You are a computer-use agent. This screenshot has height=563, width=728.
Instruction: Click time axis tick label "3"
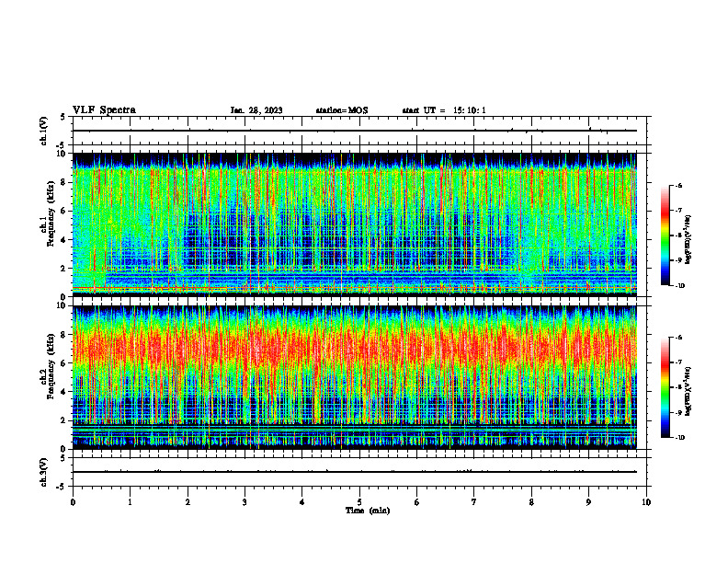245,502
